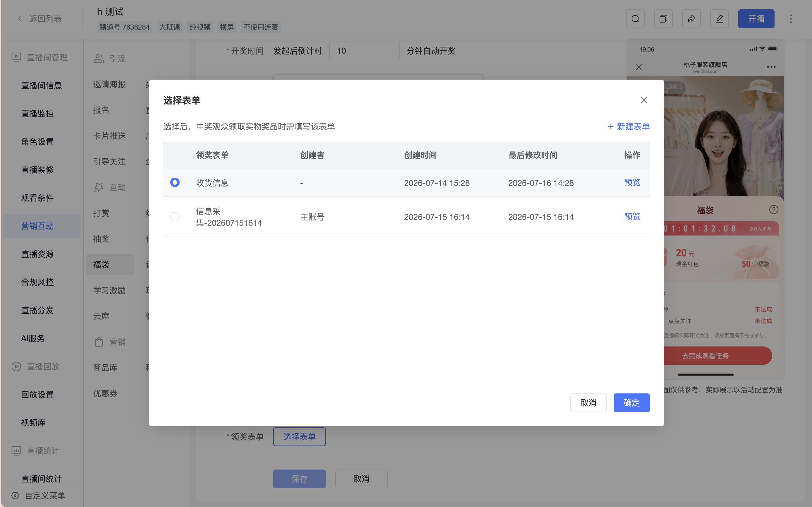Open 视频库 menu item
This screenshot has height=507, width=812.
[x=34, y=423]
